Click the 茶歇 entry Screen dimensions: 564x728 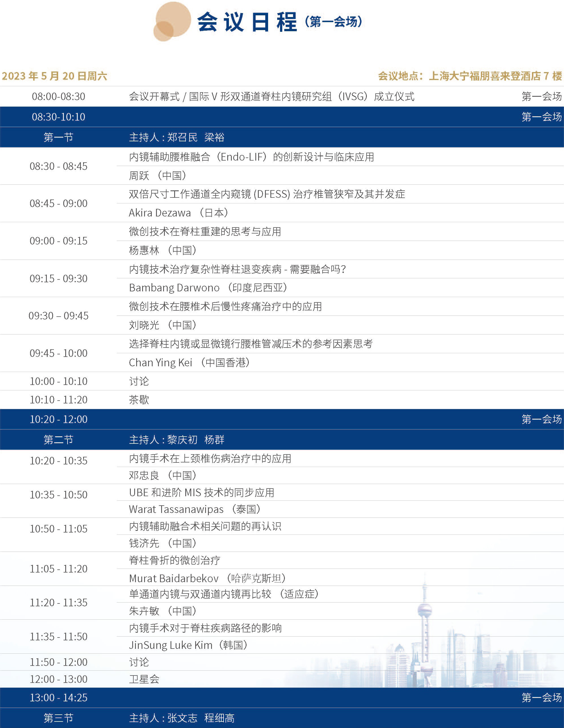(x=139, y=399)
